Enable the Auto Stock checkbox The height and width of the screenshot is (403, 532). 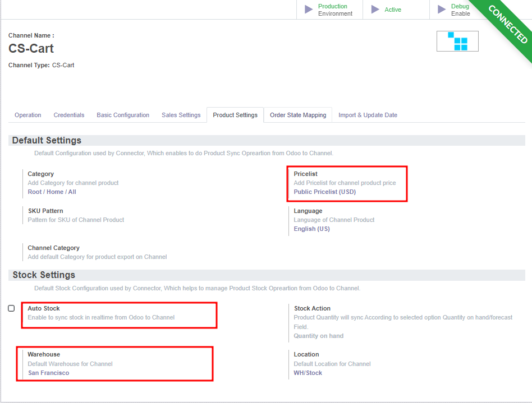tap(11, 308)
